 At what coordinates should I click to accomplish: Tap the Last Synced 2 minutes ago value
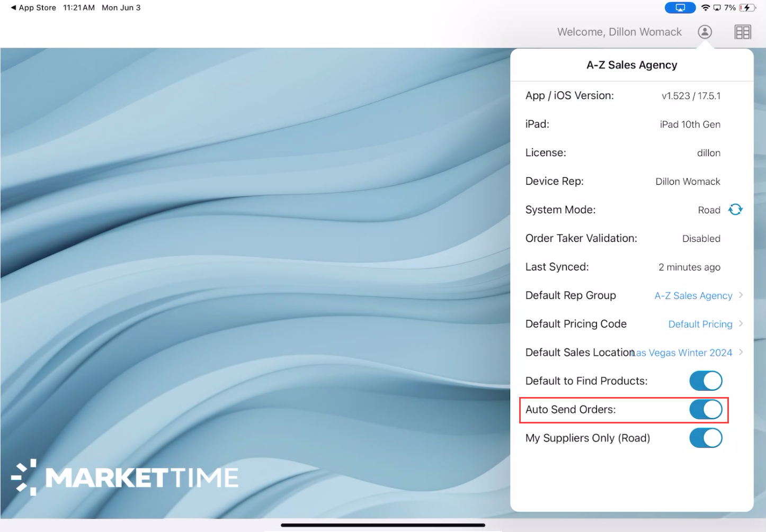[x=690, y=267]
